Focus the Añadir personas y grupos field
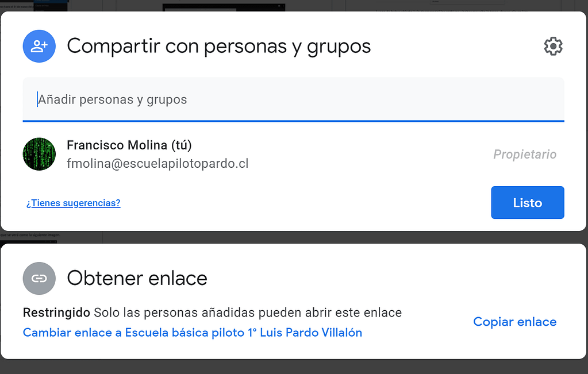The height and width of the screenshot is (374, 588). (x=293, y=99)
